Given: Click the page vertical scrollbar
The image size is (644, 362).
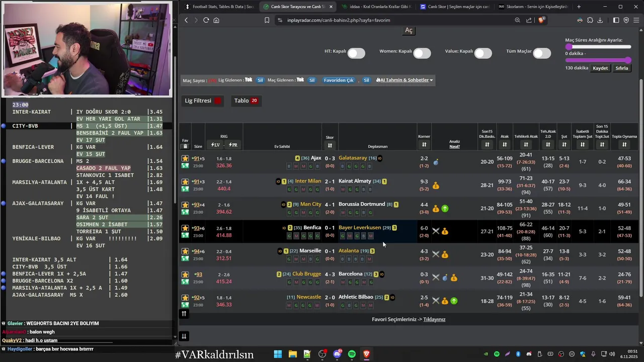Looking at the screenshot, I should (640, 188).
